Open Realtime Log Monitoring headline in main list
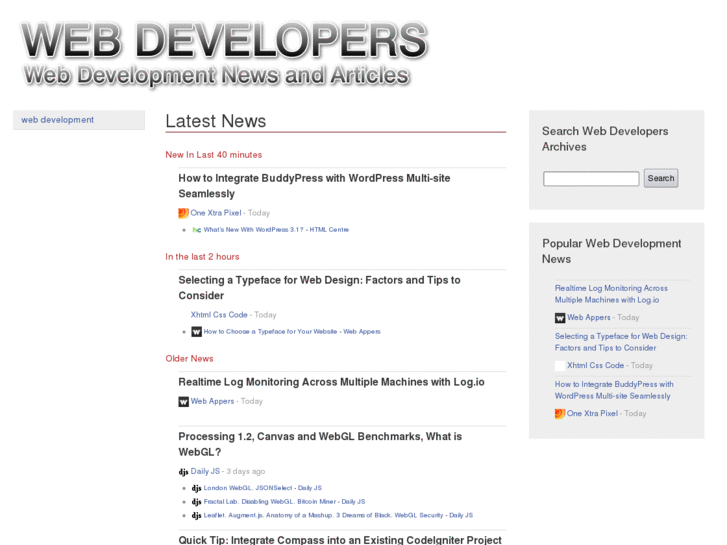 [x=332, y=382]
